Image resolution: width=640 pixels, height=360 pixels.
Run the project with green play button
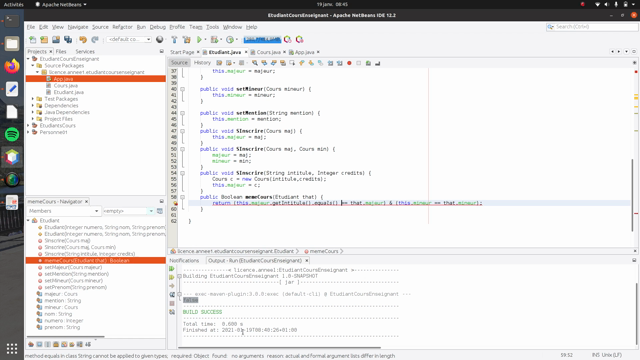tap(199, 40)
